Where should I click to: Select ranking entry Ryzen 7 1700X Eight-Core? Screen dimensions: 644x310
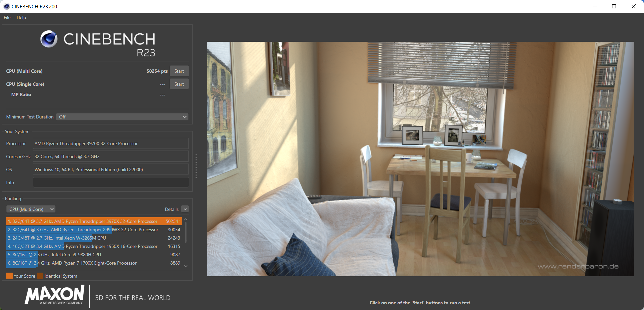pyautogui.click(x=94, y=263)
